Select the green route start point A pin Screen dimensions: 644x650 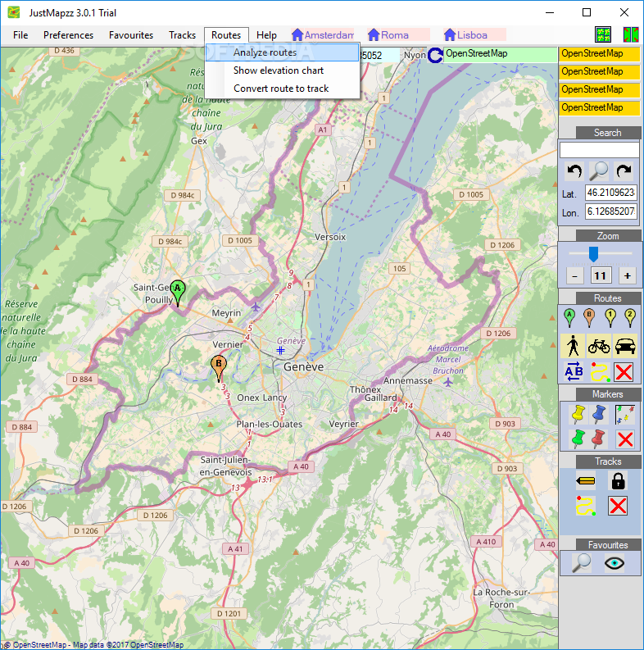tap(569, 317)
